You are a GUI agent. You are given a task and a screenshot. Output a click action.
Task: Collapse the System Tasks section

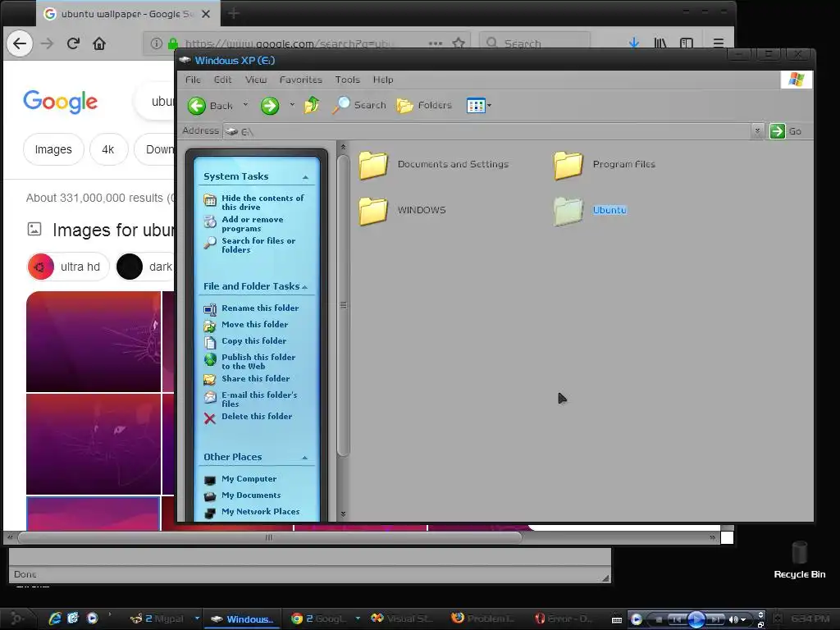coord(305,177)
